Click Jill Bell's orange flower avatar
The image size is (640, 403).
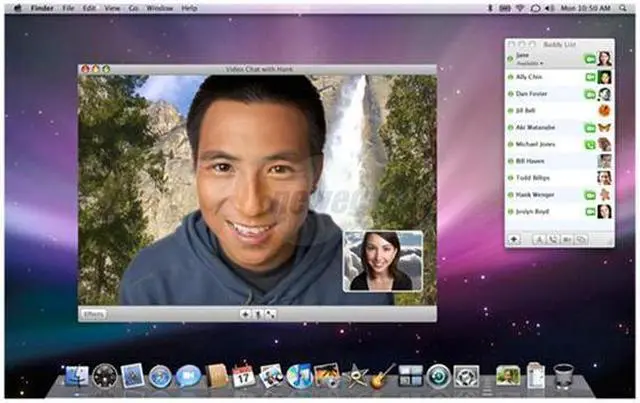point(604,110)
